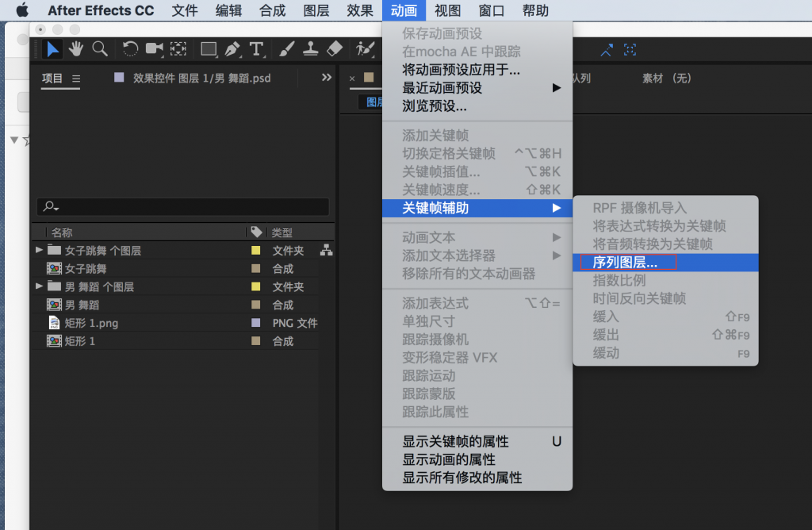Select the Pen tool
Screen dimensions: 812x530
[x=232, y=49]
